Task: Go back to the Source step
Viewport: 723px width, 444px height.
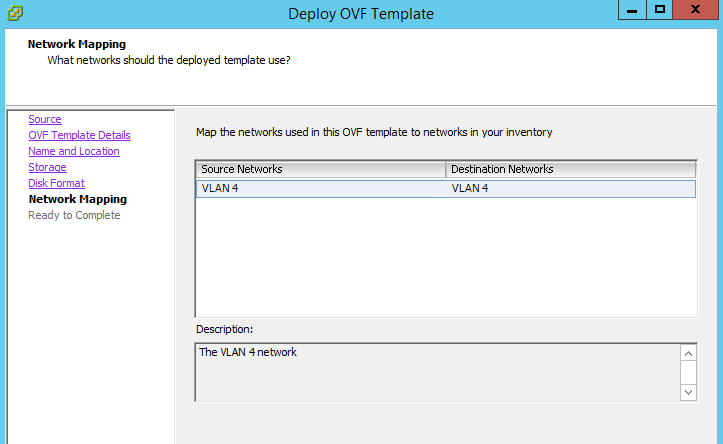Action: pyautogui.click(x=45, y=119)
